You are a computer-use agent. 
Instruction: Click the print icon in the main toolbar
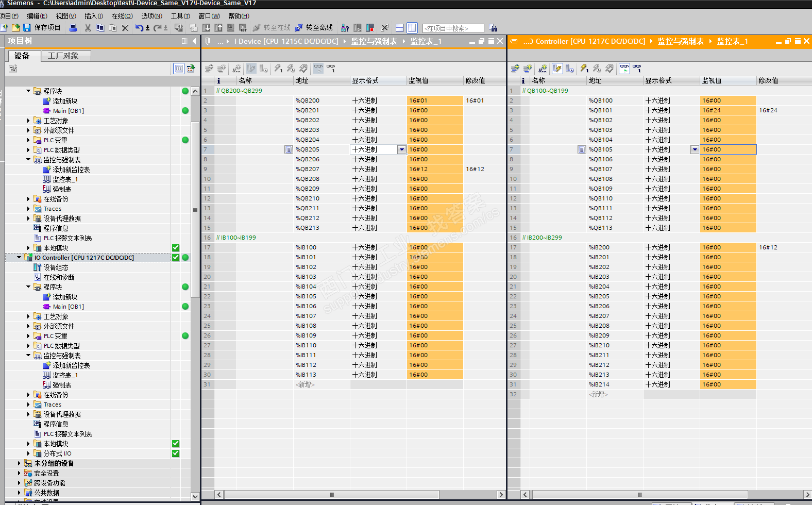(x=73, y=28)
